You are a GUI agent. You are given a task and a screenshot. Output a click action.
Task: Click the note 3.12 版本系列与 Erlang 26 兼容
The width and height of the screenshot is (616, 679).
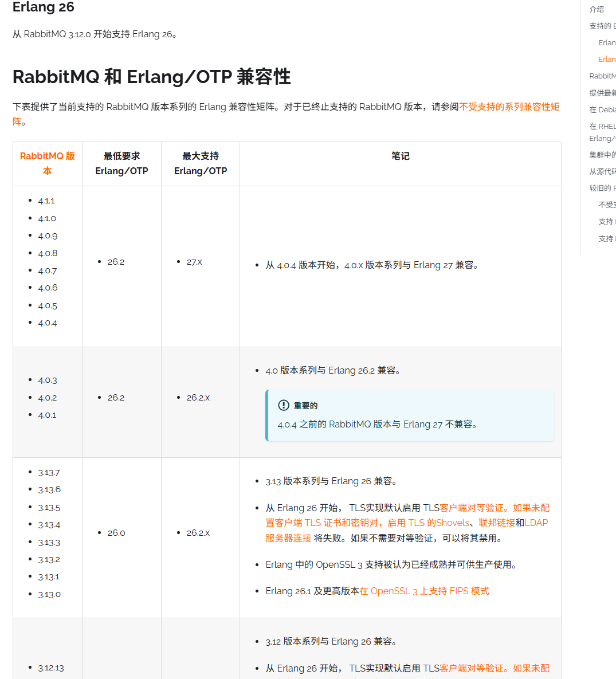(x=331, y=642)
